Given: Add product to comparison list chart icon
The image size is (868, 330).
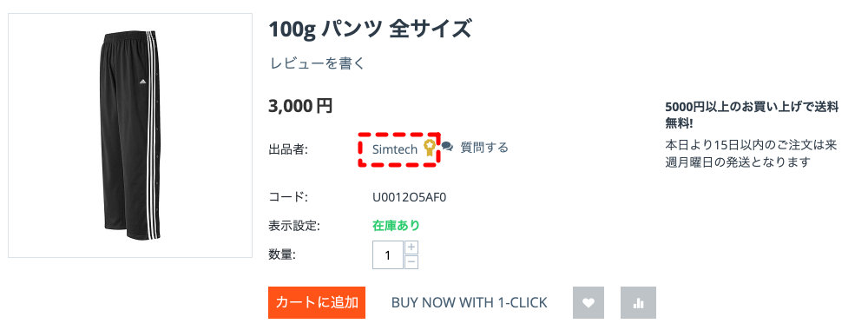Looking at the screenshot, I should pos(638,302).
